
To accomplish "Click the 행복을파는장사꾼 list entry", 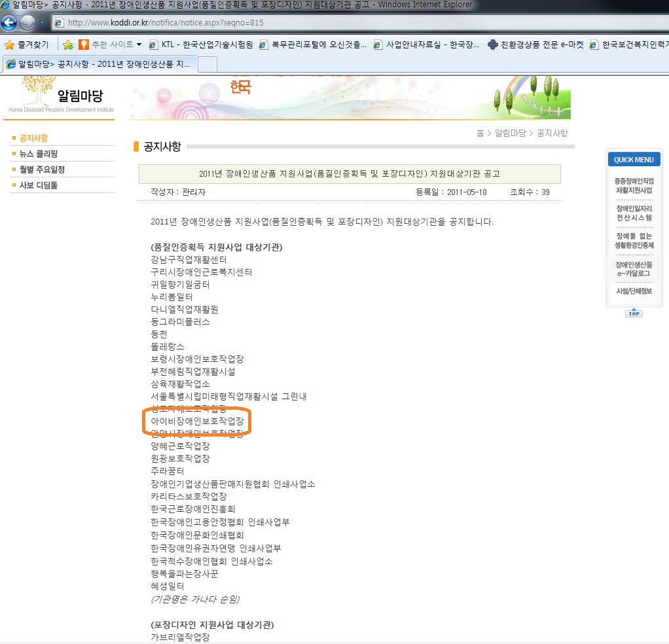I will [185, 574].
